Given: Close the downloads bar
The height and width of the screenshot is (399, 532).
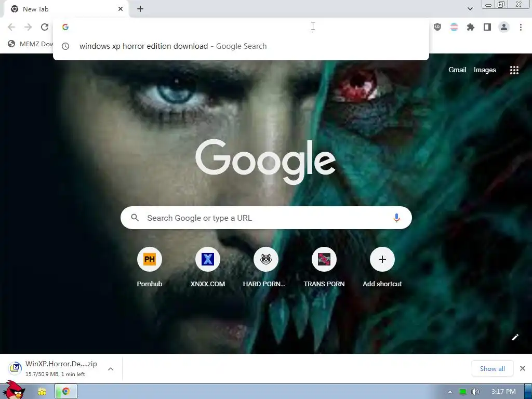Looking at the screenshot, I should [523, 368].
